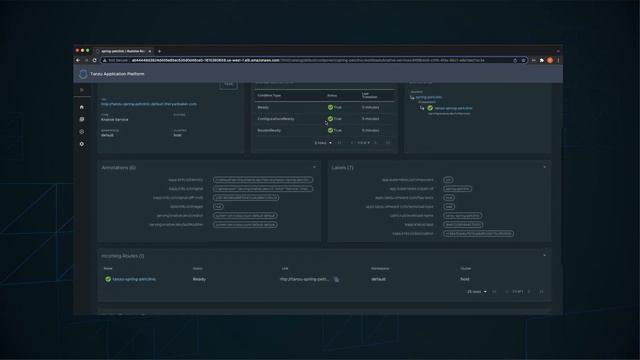Screen dimensions: 640x360
Task: Open the browser three-dot menu
Action: coord(558,60)
